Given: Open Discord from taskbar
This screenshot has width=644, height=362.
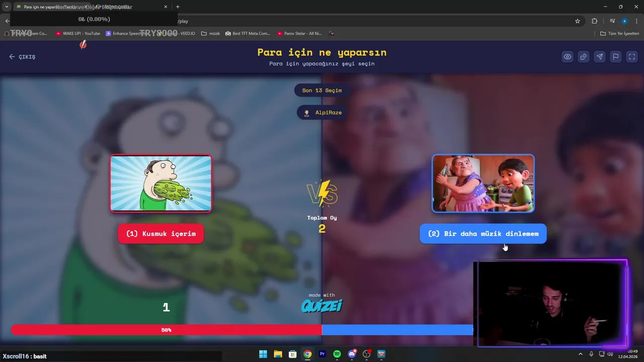Looking at the screenshot, I should click(352, 354).
